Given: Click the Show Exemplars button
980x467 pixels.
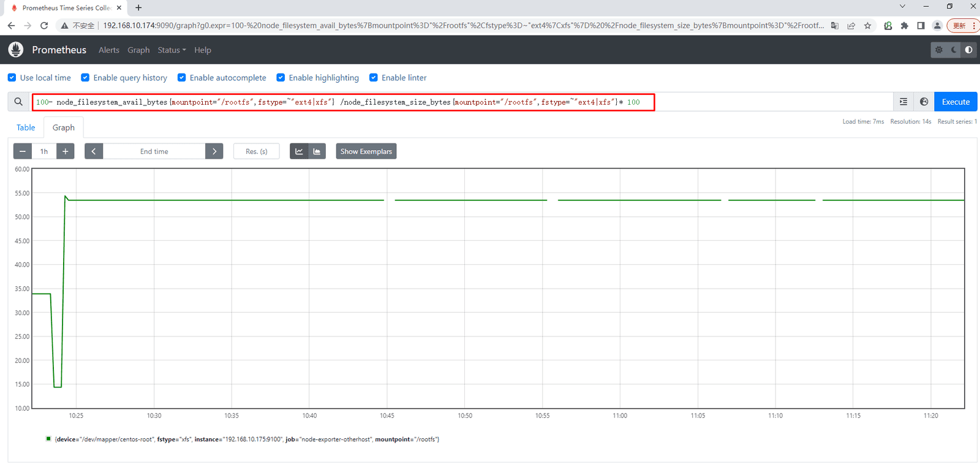Looking at the screenshot, I should [366, 151].
